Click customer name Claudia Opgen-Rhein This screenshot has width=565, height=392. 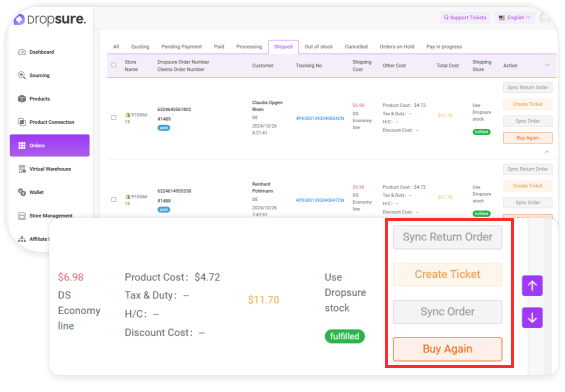267,106
